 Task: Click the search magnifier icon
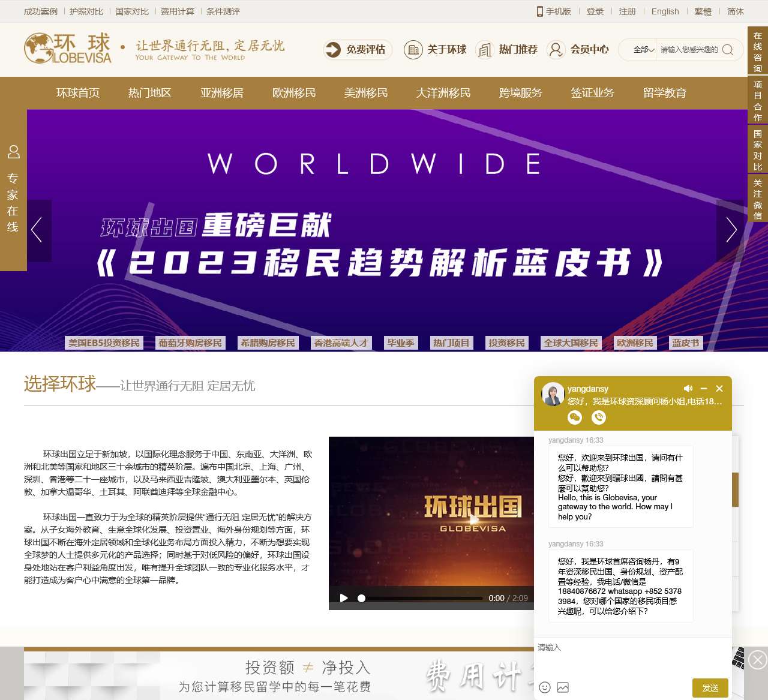coord(728,50)
